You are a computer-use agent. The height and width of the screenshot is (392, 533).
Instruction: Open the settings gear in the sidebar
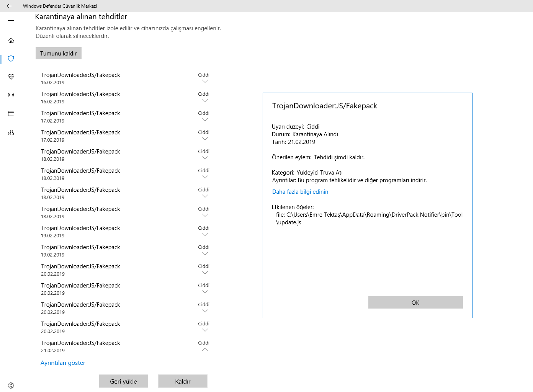pyautogui.click(x=11, y=385)
